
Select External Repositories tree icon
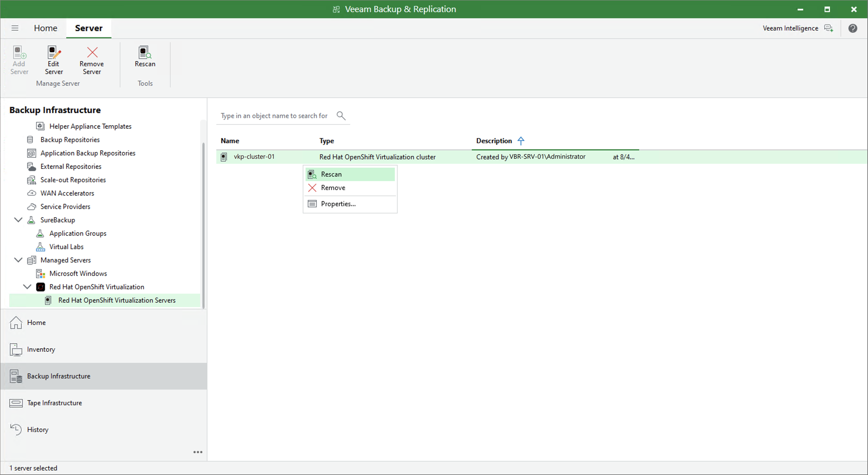31,167
